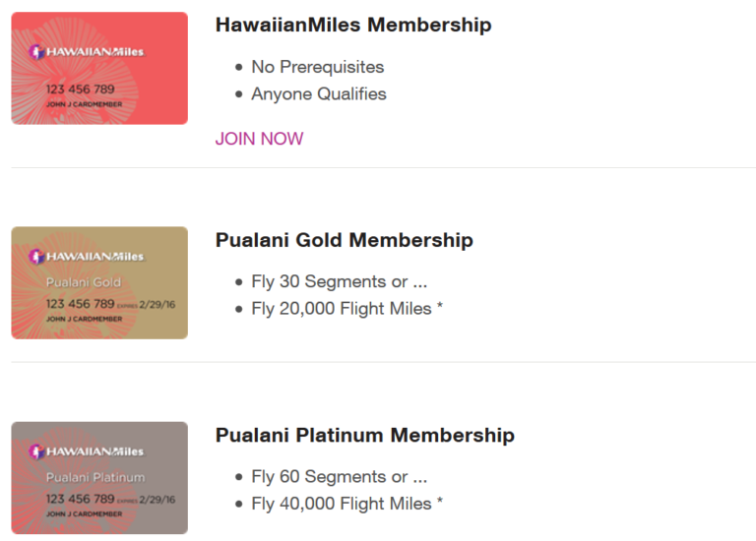Click the 'No Prerequisites' bullet text

[x=318, y=67]
